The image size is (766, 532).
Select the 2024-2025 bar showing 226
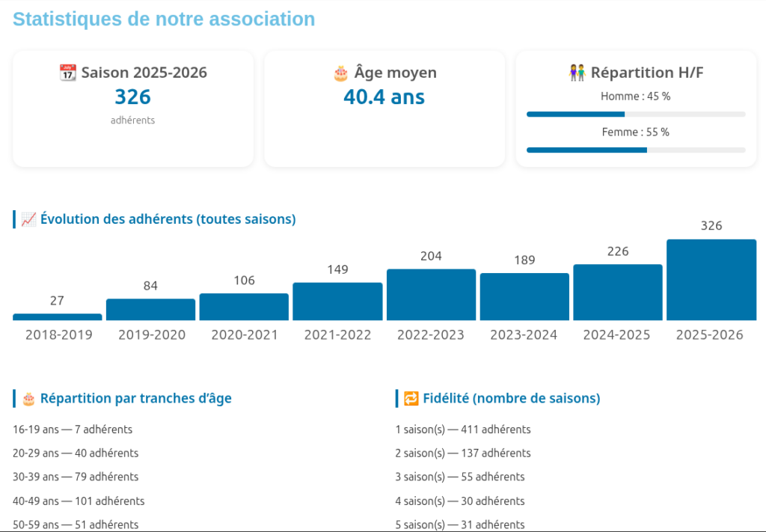618,293
